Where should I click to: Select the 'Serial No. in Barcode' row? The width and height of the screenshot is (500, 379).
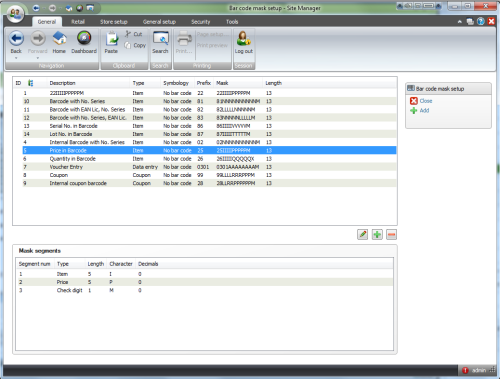coord(209,126)
